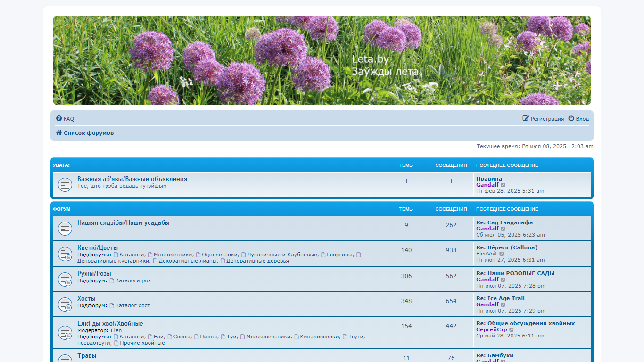Viewport: 644px width, 362px height.
Task: Go to Список форумов breadcrumb
Action: 89,133
